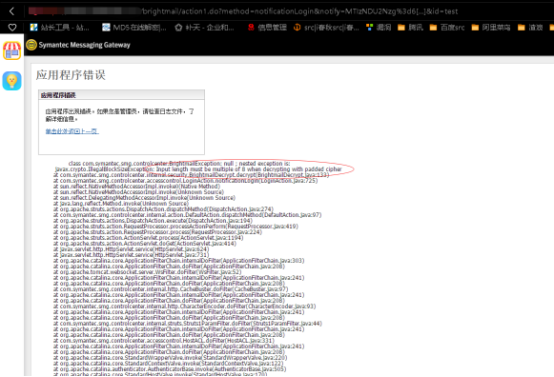Click the Symantec Messaging Gateway title
554x377 pixels.
click(x=84, y=45)
